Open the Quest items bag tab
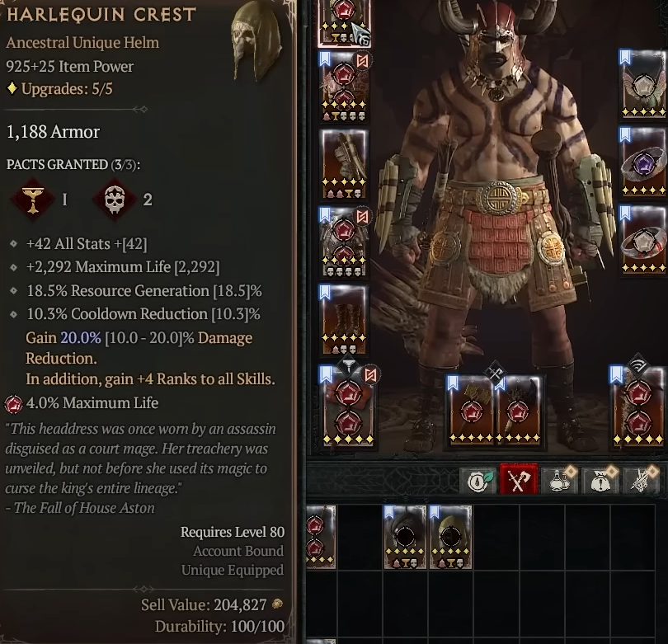Image resolution: width=668 pixels, height=644 pixels. point(600,480)
